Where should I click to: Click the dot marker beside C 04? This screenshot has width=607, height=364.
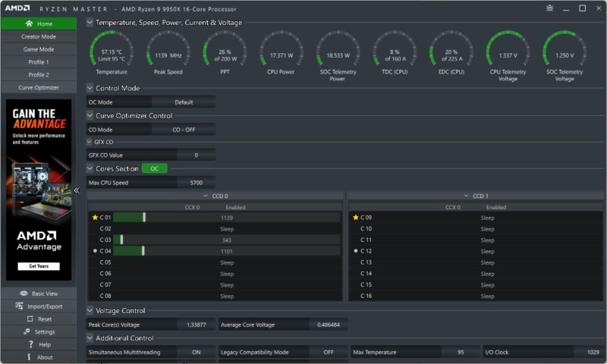click(x=96, y=251)
